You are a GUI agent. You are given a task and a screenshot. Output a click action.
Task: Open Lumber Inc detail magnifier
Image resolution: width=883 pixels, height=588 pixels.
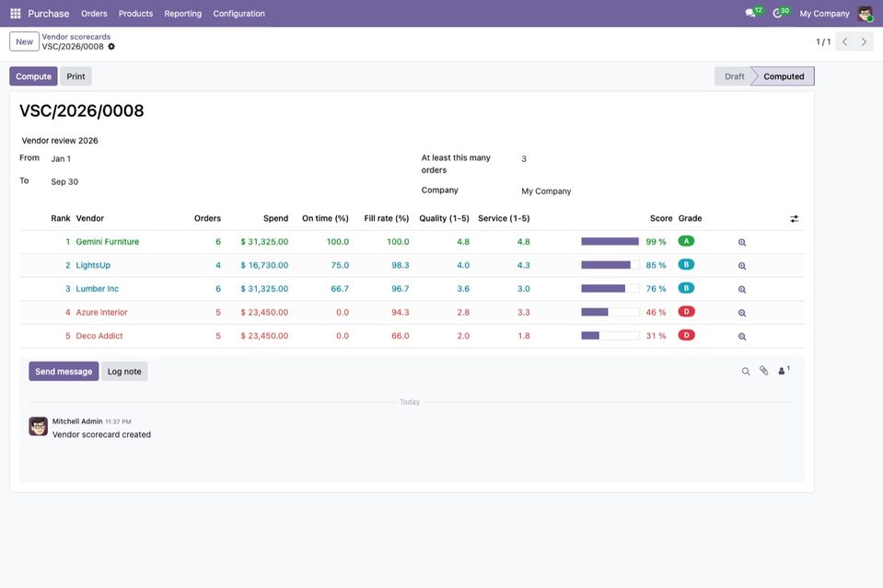point(742,290)
